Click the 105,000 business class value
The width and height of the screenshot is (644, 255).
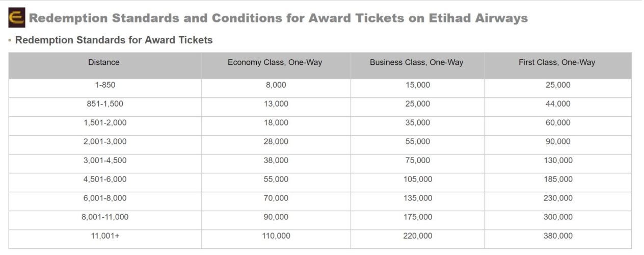(417, 179)
